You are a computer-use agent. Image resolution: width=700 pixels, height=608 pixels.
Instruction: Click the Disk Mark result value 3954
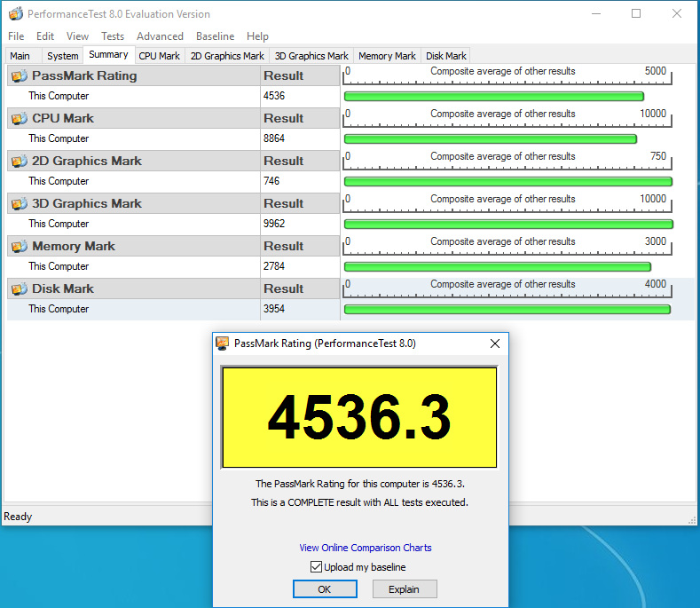pyautogui.click(x=273, y=309)
